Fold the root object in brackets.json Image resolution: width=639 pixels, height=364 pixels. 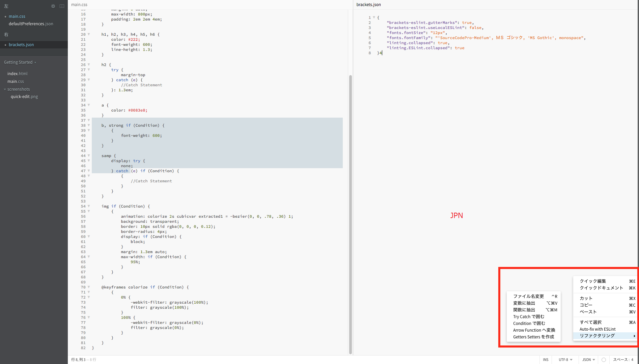click(374, 18)
